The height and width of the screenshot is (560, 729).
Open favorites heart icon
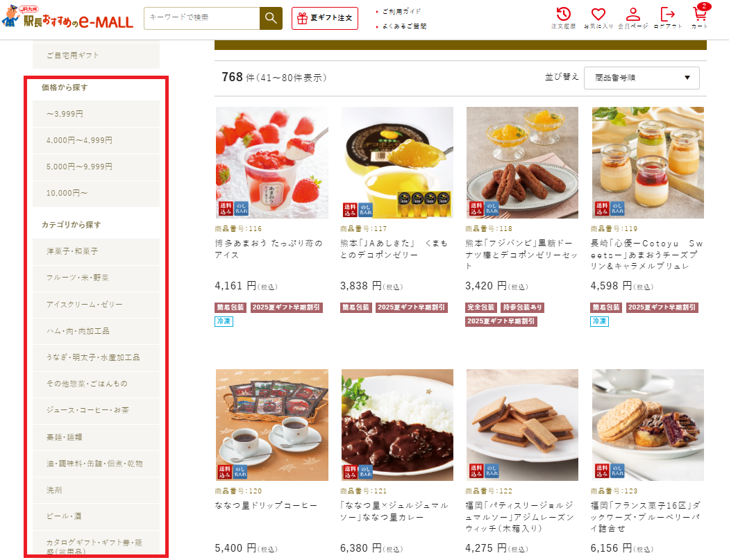(x=598, y=14)
